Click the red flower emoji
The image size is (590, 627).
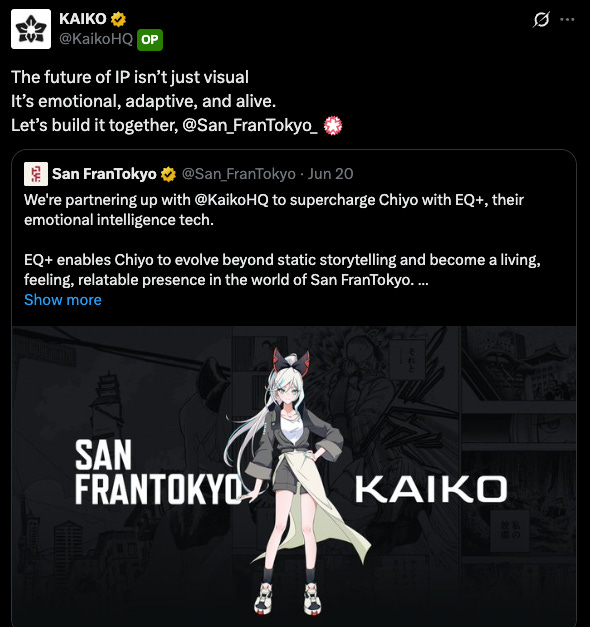333,125
